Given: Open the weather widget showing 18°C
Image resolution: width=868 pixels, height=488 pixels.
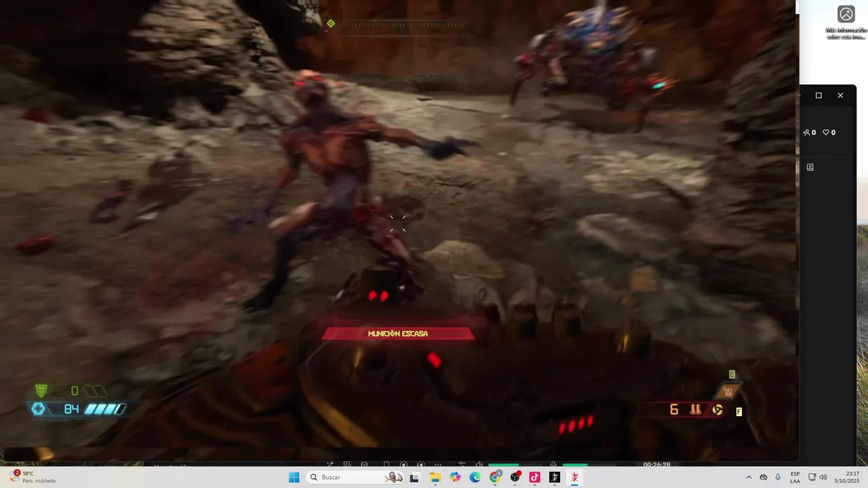Looking at the screenshot, I should coord(33,477).
